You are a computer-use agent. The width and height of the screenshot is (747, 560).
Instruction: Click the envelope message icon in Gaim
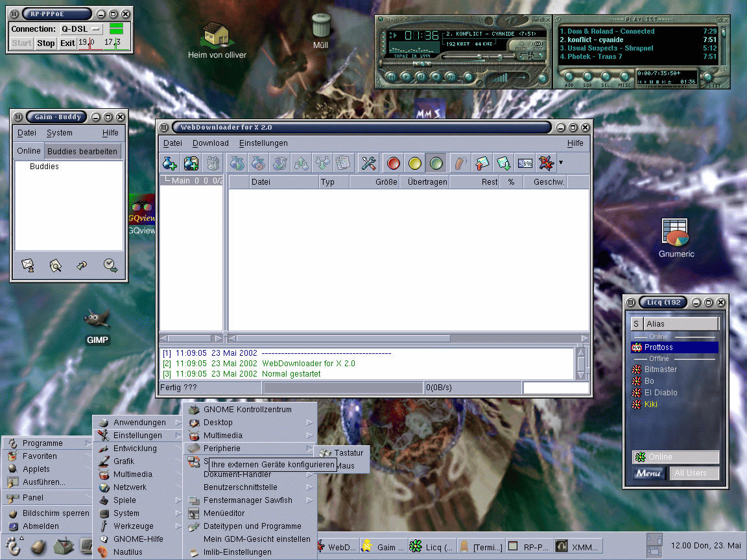click(x=28, y=265)
